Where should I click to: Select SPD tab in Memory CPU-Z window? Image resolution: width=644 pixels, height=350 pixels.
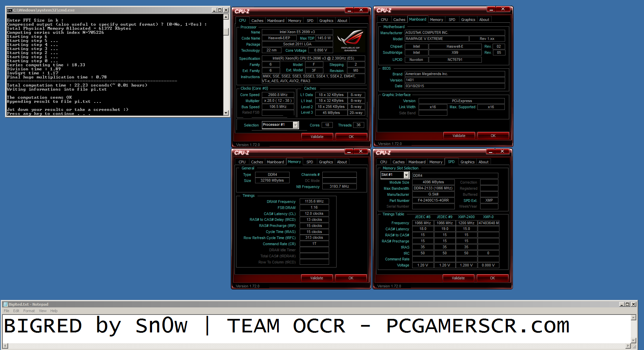(309, 162)
